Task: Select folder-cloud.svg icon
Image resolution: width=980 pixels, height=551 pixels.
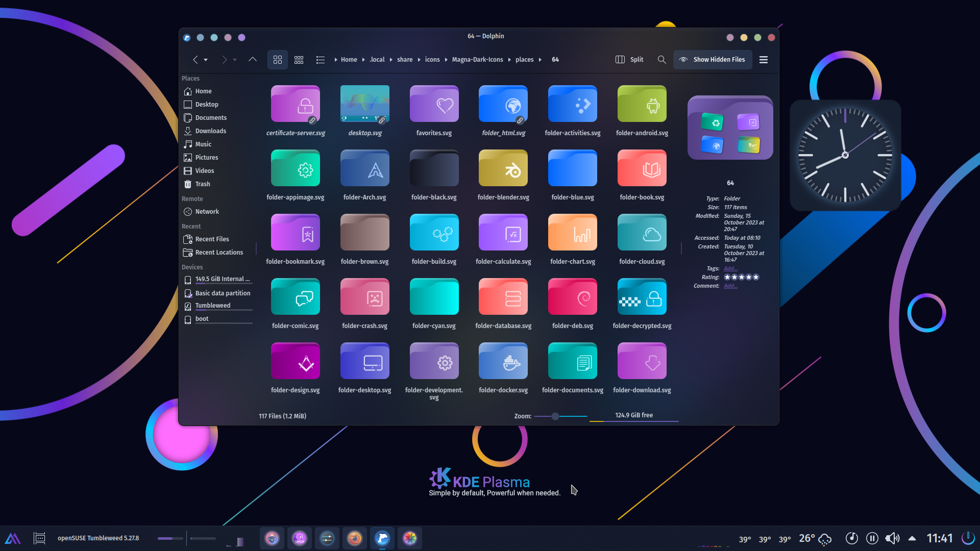Action: (642, 233)
